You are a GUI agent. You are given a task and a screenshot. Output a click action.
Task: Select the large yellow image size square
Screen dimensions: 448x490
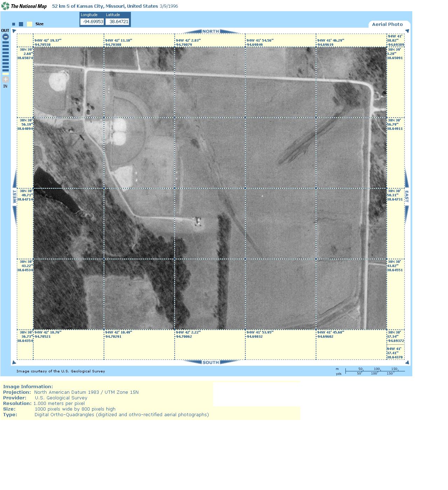click(x=30, y=24)
